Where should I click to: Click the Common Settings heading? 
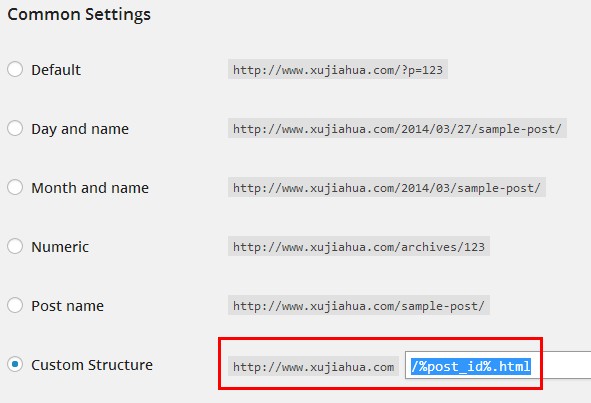pos(79,14)
